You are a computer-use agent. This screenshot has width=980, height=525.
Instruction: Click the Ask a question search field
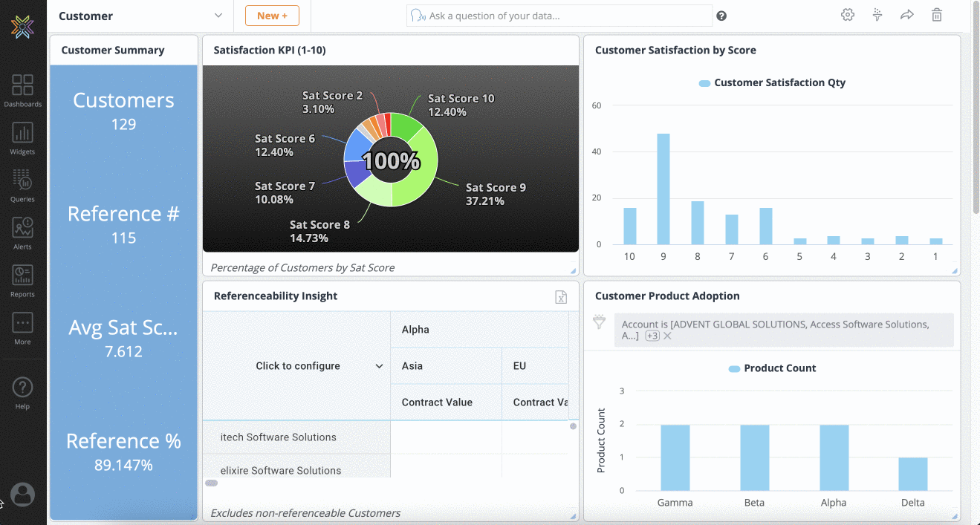coord(565,16)
